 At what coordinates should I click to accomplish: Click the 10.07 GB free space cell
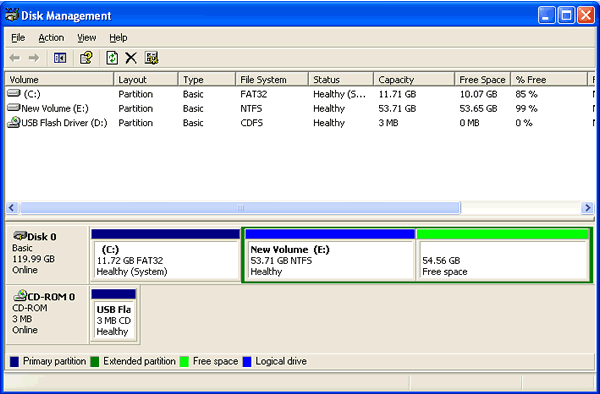[478, 94]
